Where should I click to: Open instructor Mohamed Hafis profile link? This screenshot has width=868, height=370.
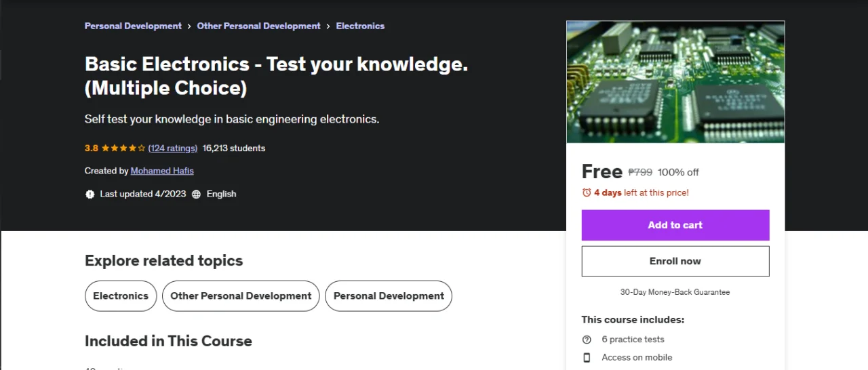[162, 171]
